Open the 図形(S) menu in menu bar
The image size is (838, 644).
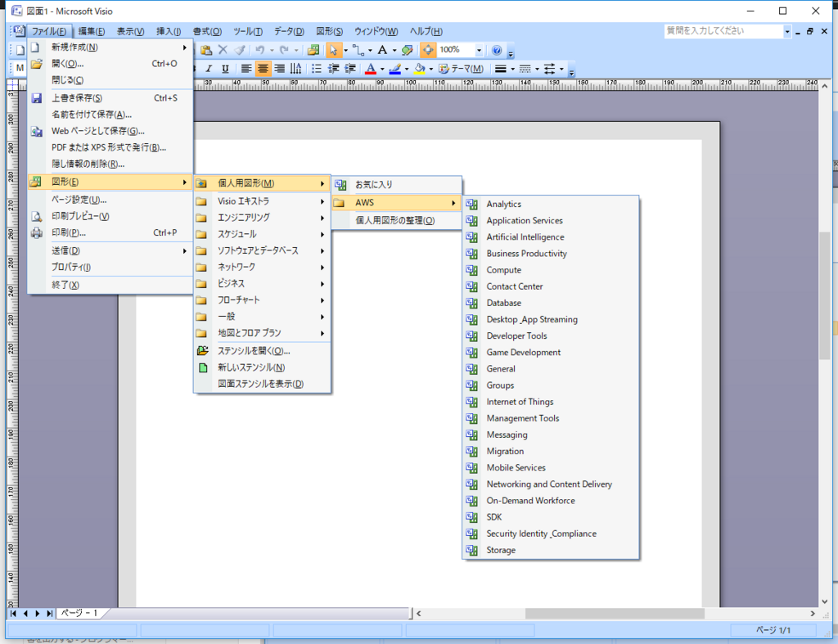pyautogui.click(x=329, y=32)
